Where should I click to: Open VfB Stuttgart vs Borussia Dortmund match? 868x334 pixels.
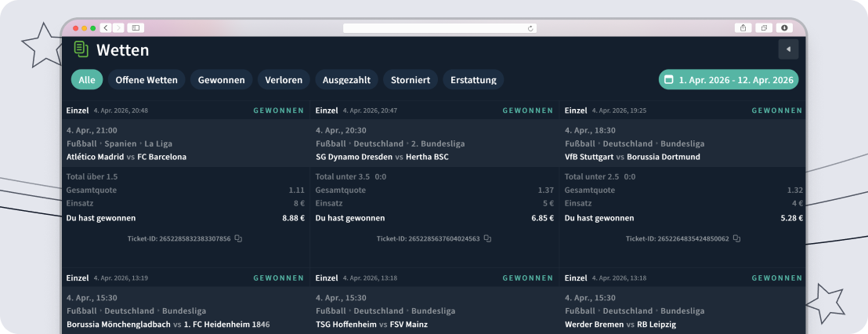point(632,157)
